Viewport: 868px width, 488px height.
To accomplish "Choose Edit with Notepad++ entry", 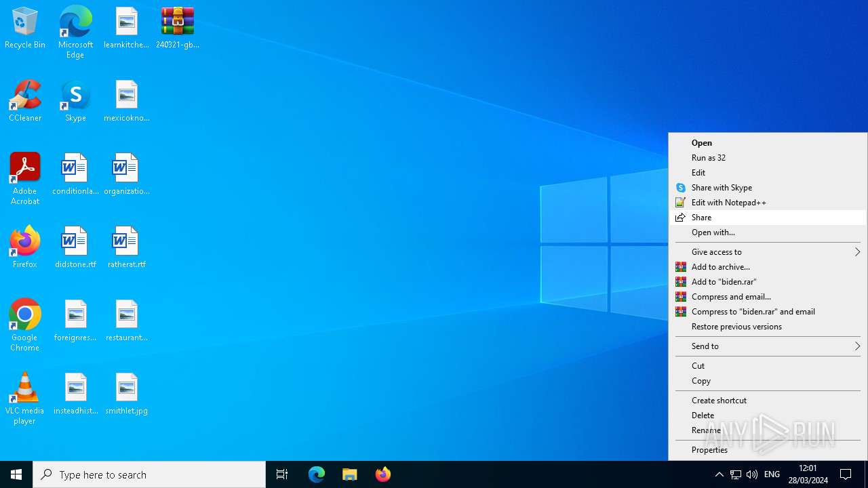I will 768,203.
